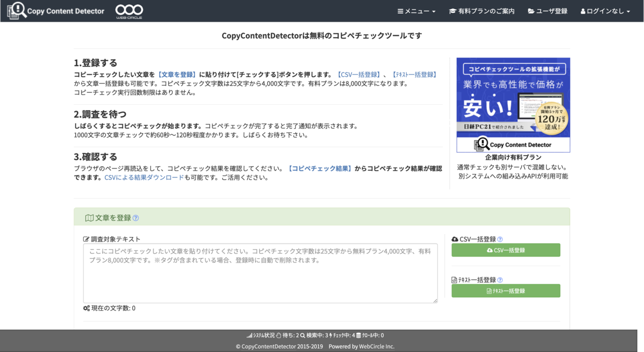Click the help icon next to 文章を登録
Image resolution: width=644 pixels, height=352 pixels.
[x=135, y=217]
